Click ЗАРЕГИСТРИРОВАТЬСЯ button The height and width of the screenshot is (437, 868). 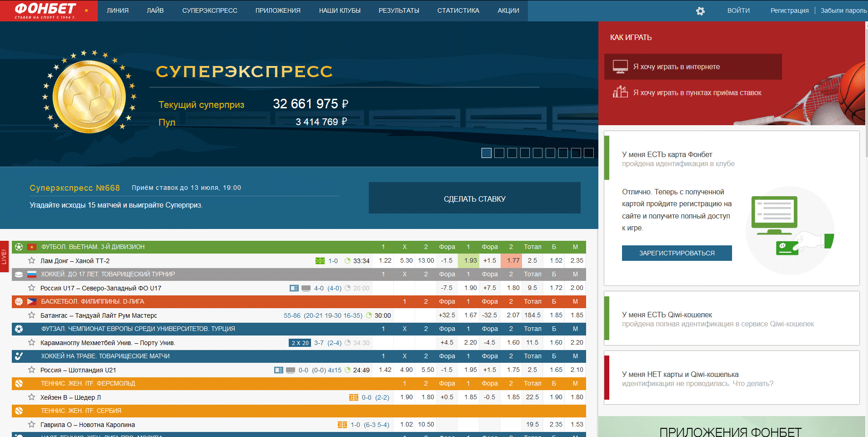click(x=677, y=253)
